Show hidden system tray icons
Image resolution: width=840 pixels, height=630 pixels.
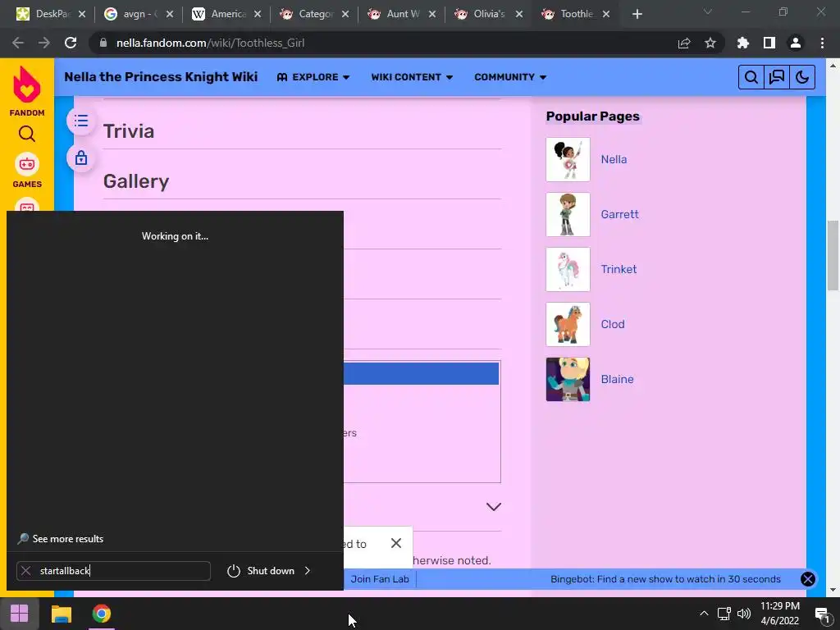(x=704, y=614)
